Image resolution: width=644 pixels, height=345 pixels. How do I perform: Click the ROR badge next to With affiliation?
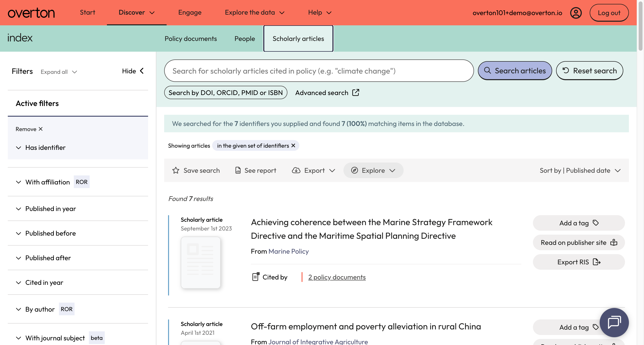pyautogui.click(x=82, y=182)
